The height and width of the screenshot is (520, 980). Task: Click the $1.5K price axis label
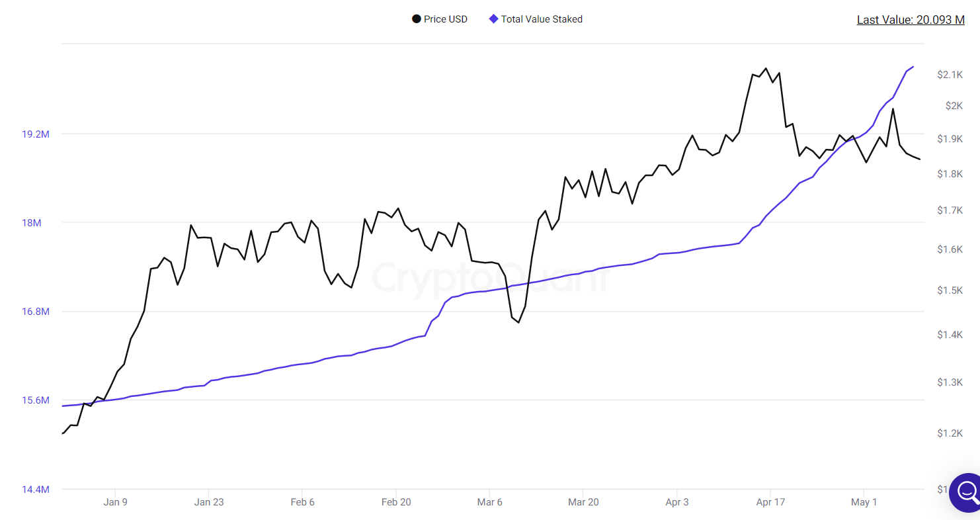[950, 290]
